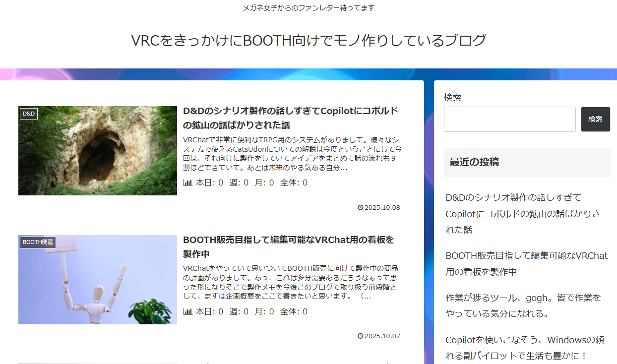Open the sidebar recent post about D&Dのシナリオ製作
Image resolution: width=617 pixels, height=364 pixels.
point(523,214)
